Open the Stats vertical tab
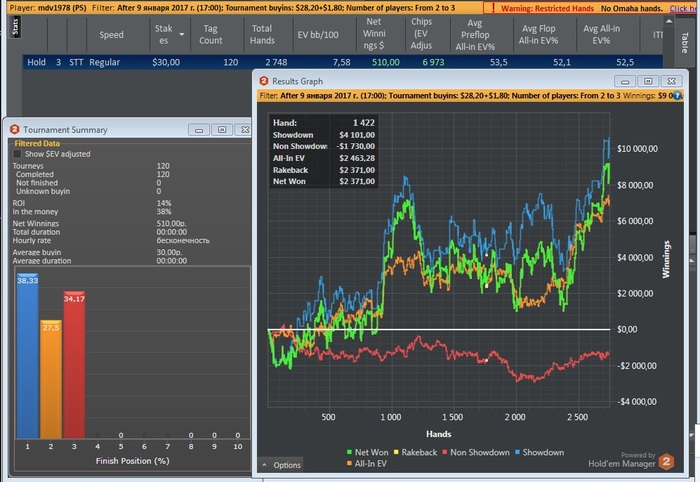700x482 pixels. (x=15, y=27)
